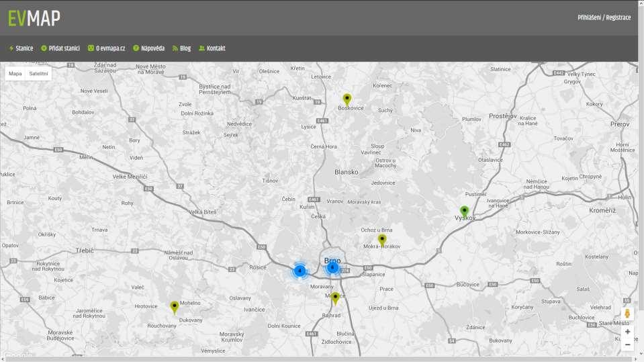
Task: Click the Prostějov town label
Action: click(x=503, y=116)
